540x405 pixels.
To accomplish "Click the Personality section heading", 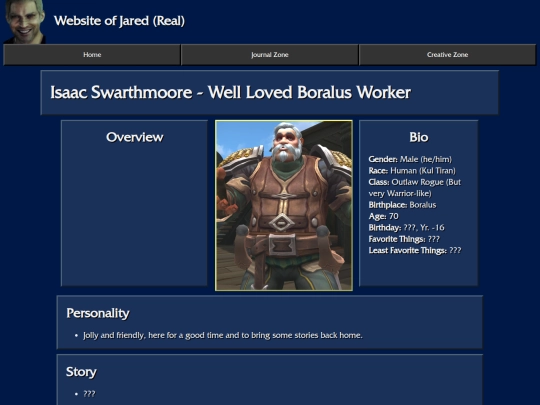I will point(98,313).
